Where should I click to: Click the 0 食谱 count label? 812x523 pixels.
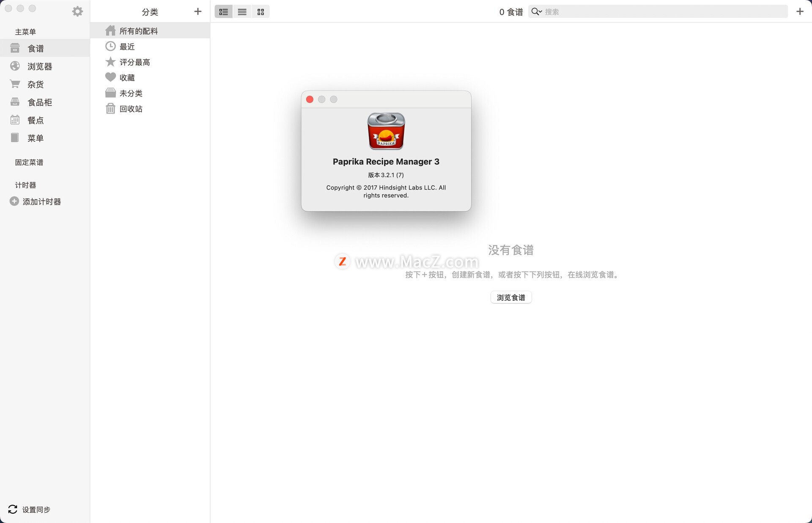[x=511, y=12]
